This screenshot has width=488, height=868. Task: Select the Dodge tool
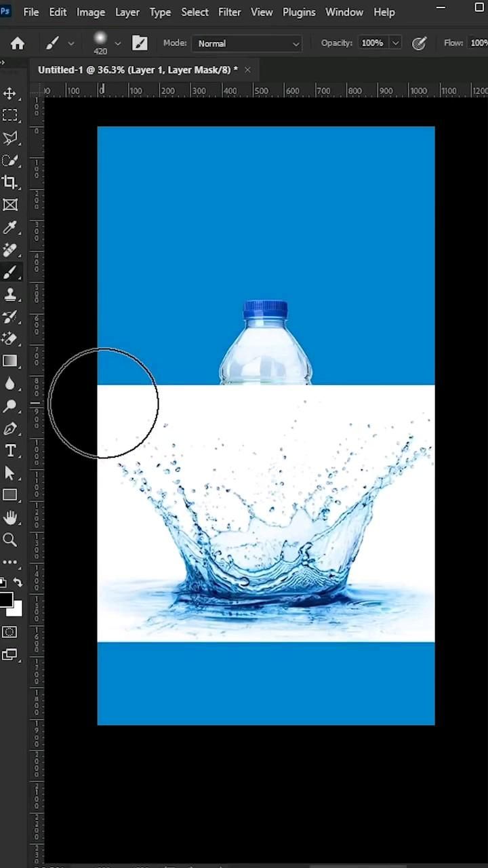10,406
